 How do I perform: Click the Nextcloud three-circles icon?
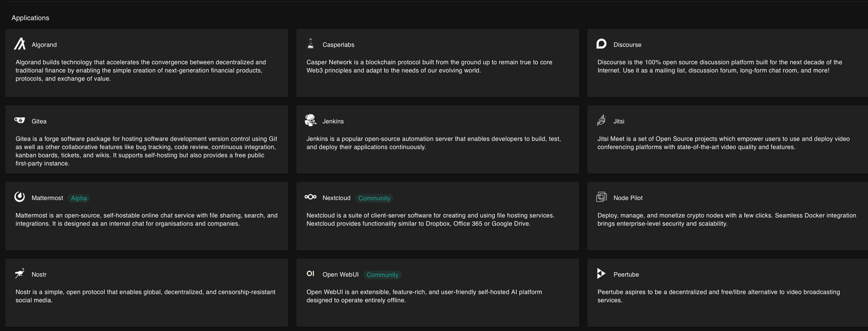[311, 197]
